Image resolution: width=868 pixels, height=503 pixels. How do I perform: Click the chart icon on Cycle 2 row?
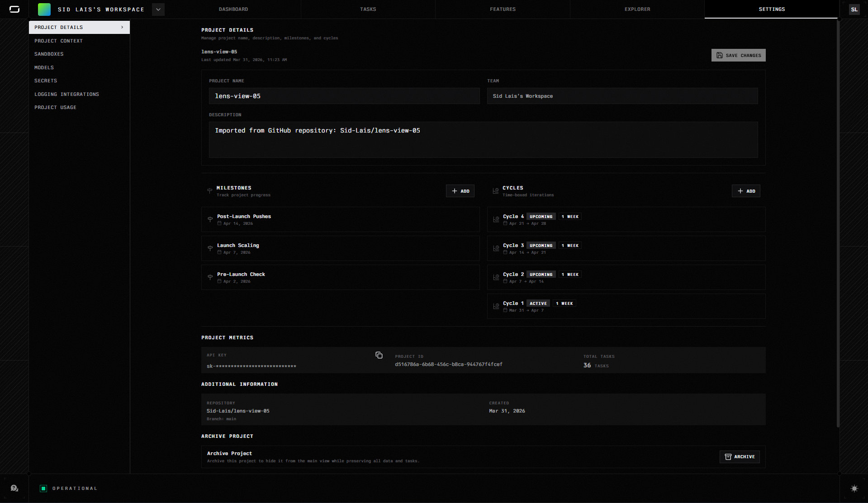pos(496,277)
